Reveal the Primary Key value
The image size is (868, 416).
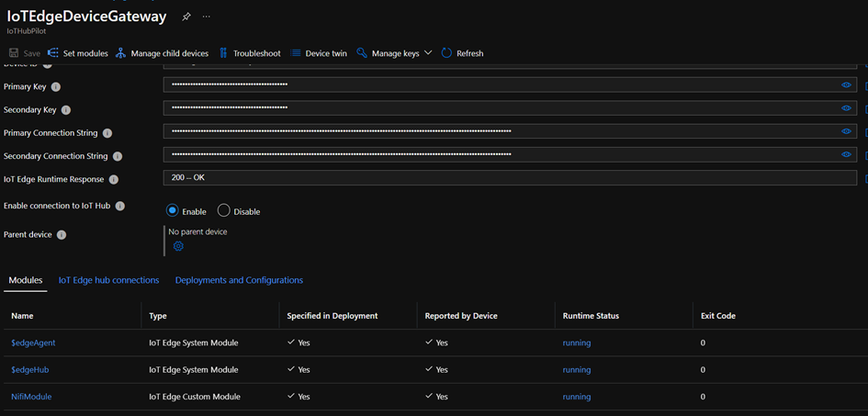tap(846, 84)
